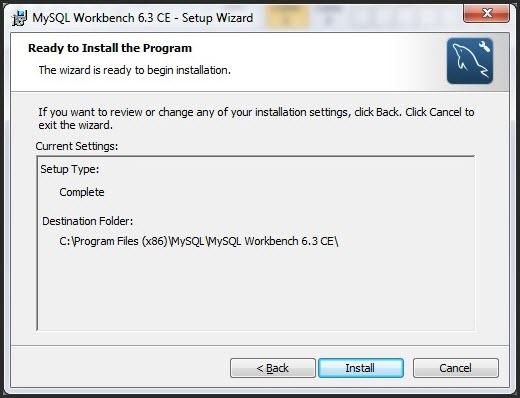The height and width of the screenshot is (398, 520).
Task: Click the 'Current Settings:' label
Action: [77, 146]
